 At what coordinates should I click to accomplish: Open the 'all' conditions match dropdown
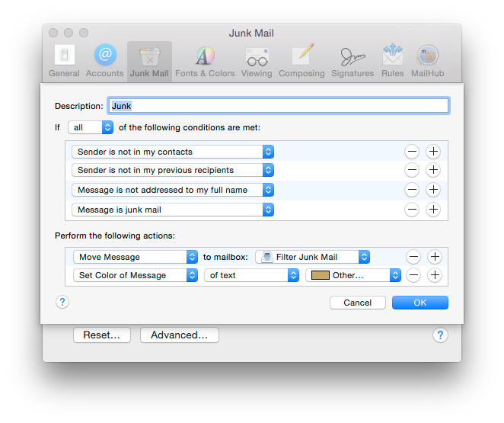click(x=91, y=127)
